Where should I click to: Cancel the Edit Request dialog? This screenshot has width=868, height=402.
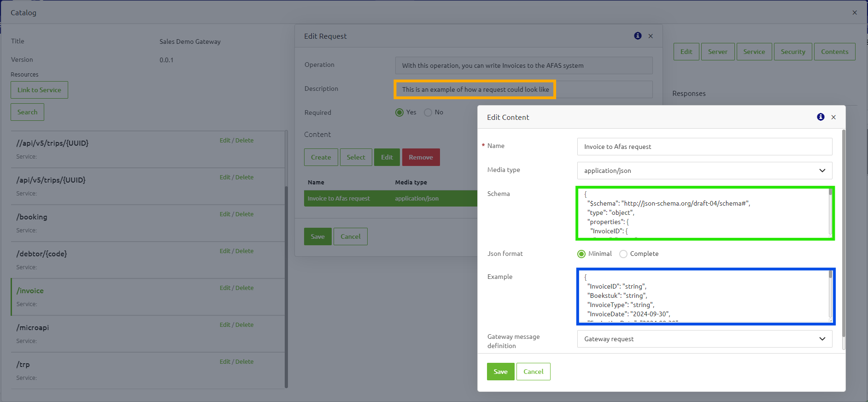click(351, 236)
